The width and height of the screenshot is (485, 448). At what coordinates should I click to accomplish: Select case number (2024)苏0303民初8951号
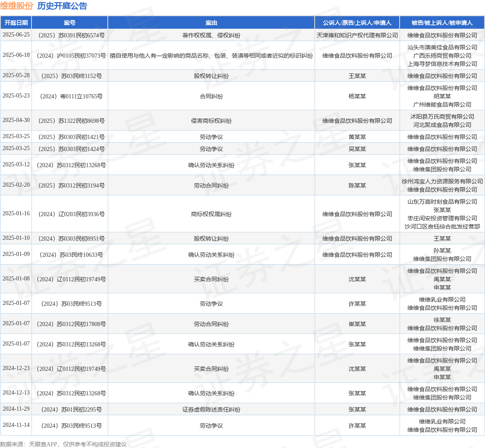(70, 239)
